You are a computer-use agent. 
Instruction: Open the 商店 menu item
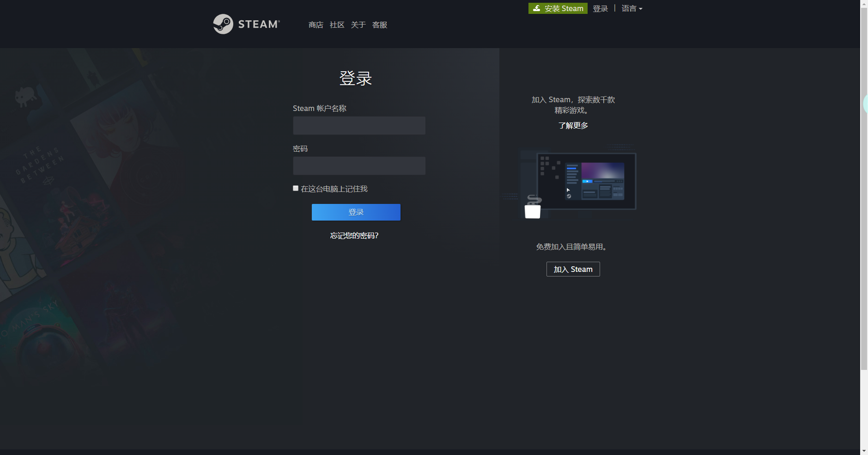tap(315, 25)
